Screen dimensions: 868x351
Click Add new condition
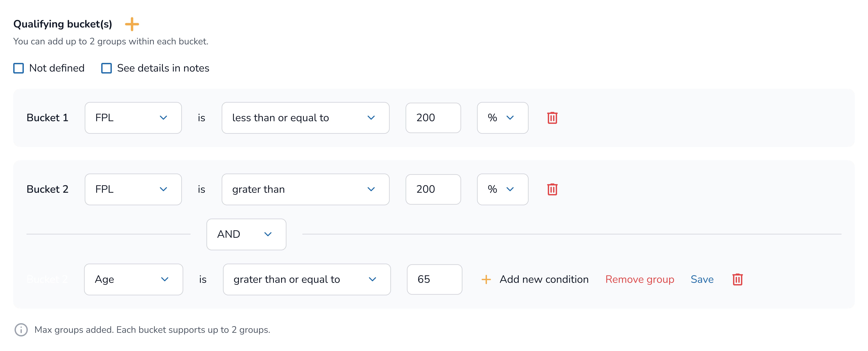click(544, 279)
